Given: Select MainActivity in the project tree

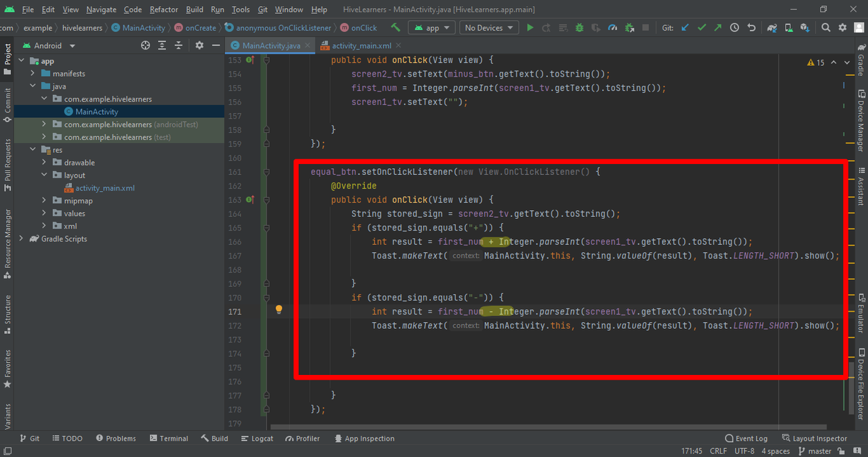Looking at the screenshot, I should [x=97, y=112].
